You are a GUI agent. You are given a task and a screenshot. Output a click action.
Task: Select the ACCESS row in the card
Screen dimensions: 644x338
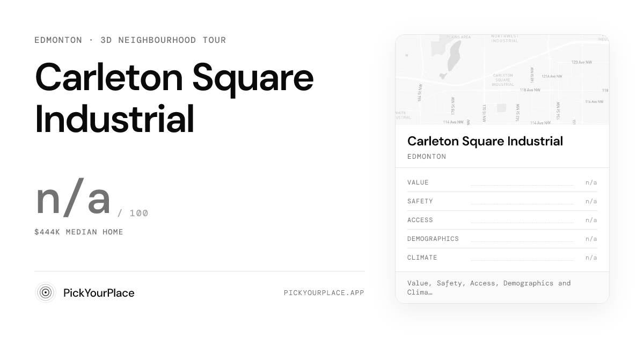(x=502, y=220)
